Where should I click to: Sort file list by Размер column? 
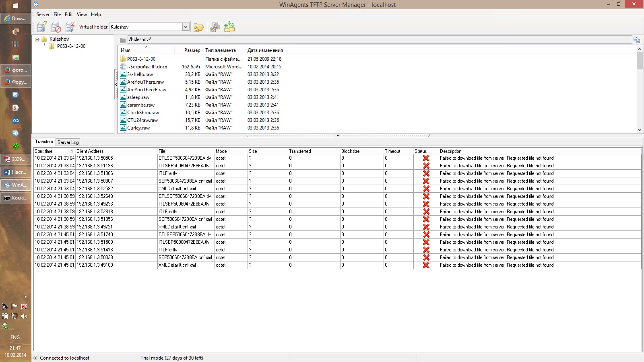tap(189, 50)
